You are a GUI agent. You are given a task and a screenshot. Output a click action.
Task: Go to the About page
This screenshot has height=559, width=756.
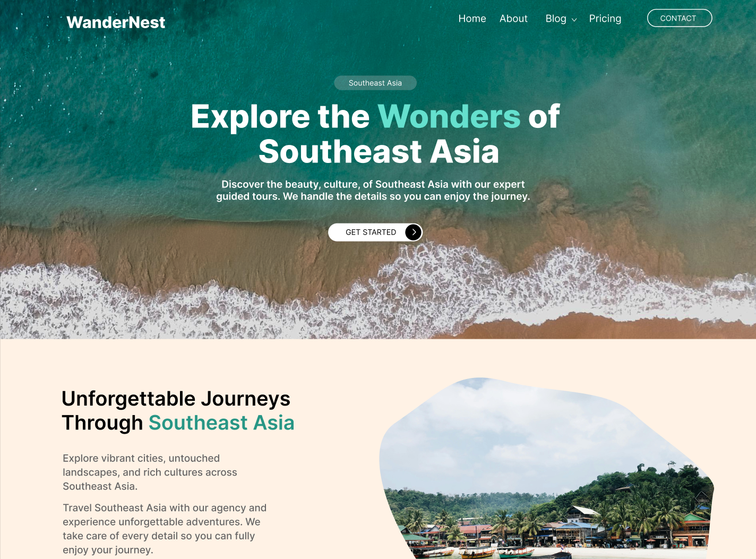(513, 19)
